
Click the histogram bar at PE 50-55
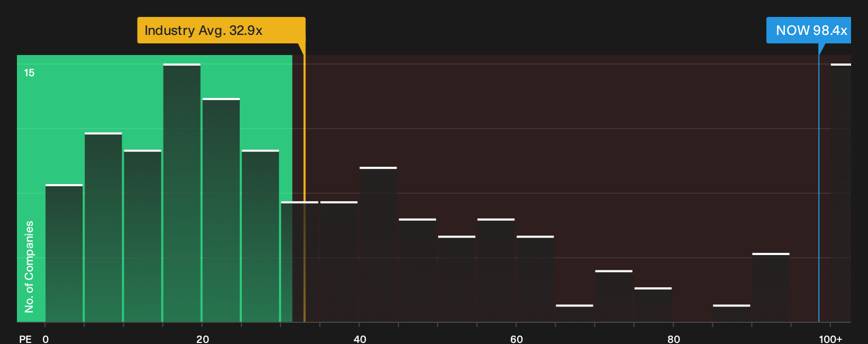pos(457,279)
